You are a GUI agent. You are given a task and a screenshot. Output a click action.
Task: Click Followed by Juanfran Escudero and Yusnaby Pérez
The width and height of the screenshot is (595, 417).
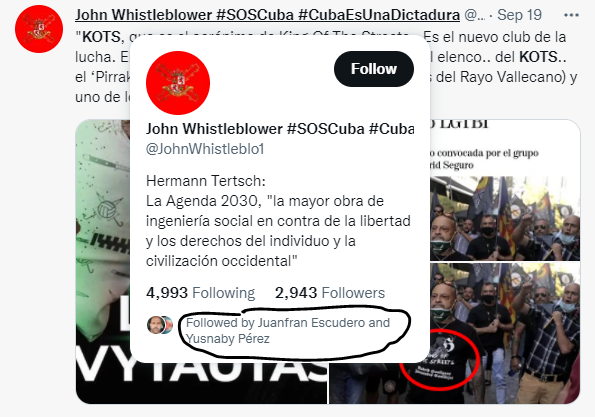click(288, 330)
